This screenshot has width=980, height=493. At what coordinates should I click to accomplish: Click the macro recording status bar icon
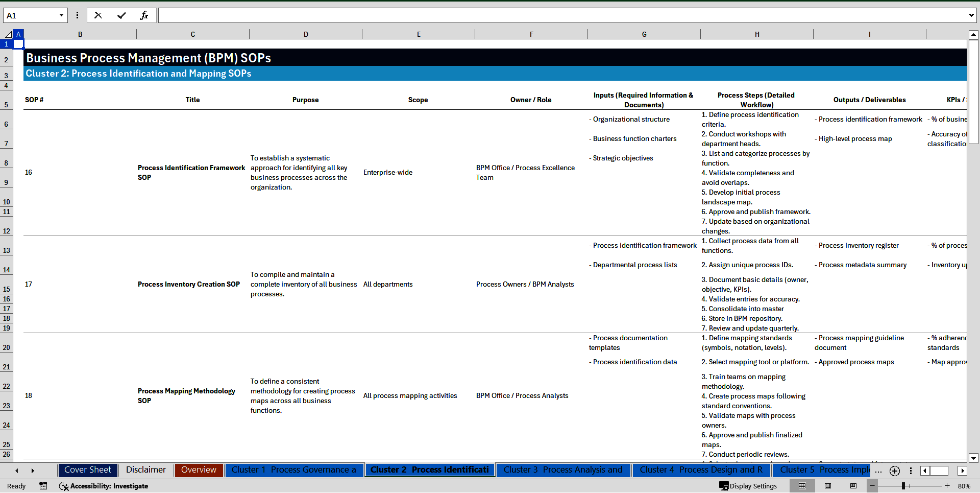[x=43, y=486]
